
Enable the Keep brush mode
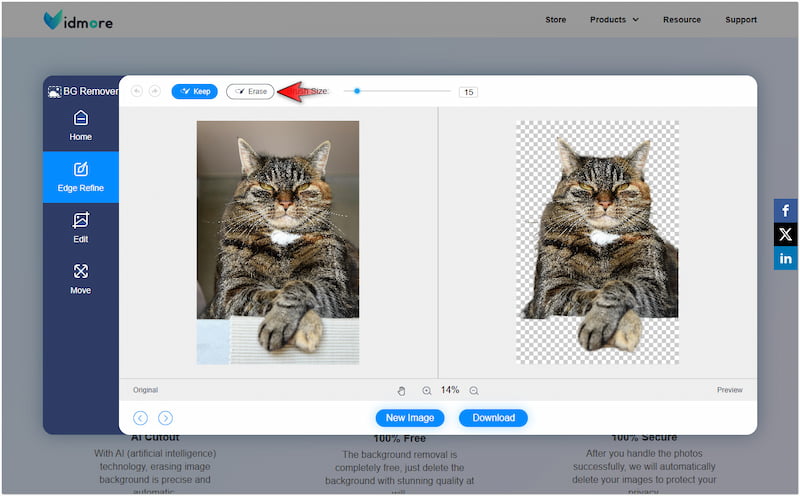click(194, 91)
